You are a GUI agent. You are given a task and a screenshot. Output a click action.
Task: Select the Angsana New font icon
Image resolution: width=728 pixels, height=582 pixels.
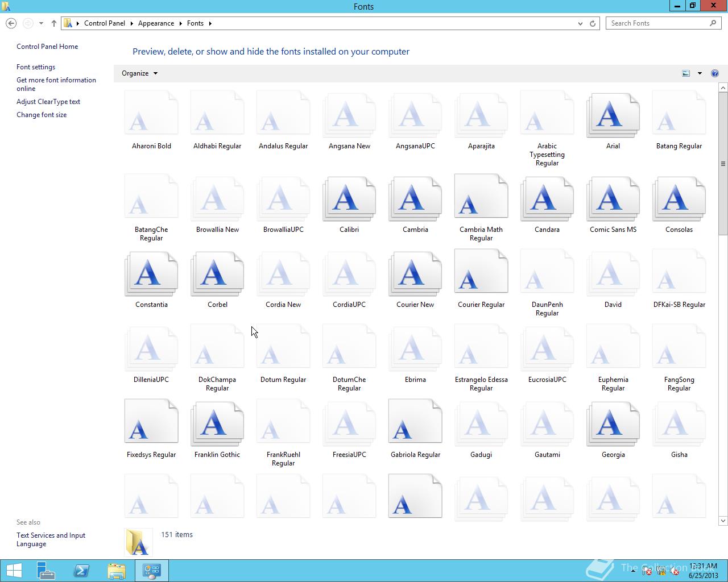pyautogui.click(x=349, y=116)
